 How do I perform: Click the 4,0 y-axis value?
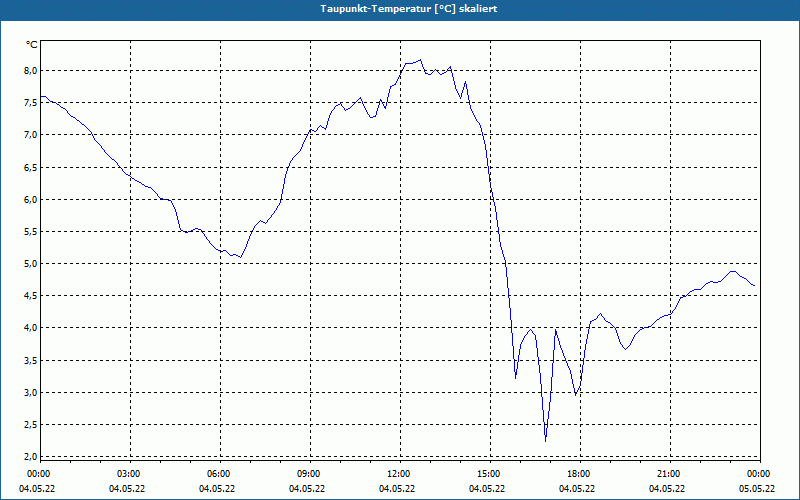coord(31,328)
